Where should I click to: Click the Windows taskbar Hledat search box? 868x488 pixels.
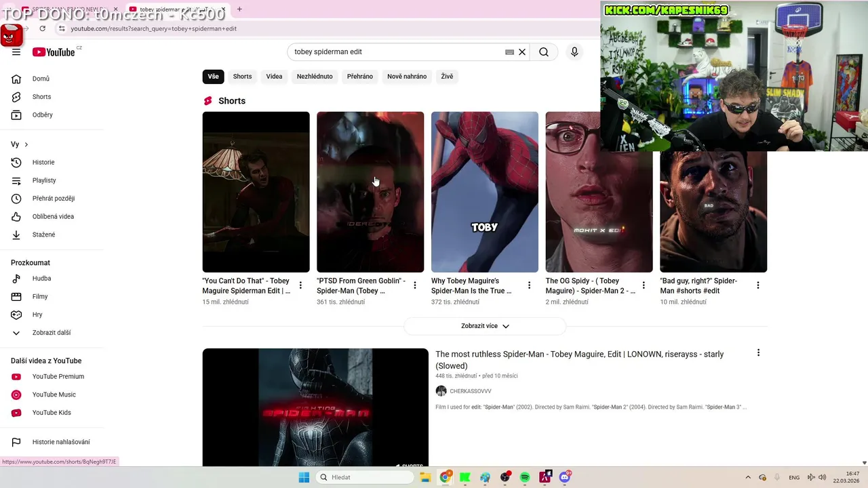[365, 477]
